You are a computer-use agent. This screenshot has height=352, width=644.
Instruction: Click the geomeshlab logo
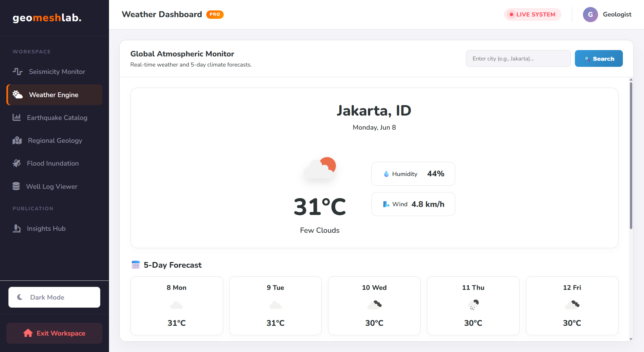(x=47, y=18)
